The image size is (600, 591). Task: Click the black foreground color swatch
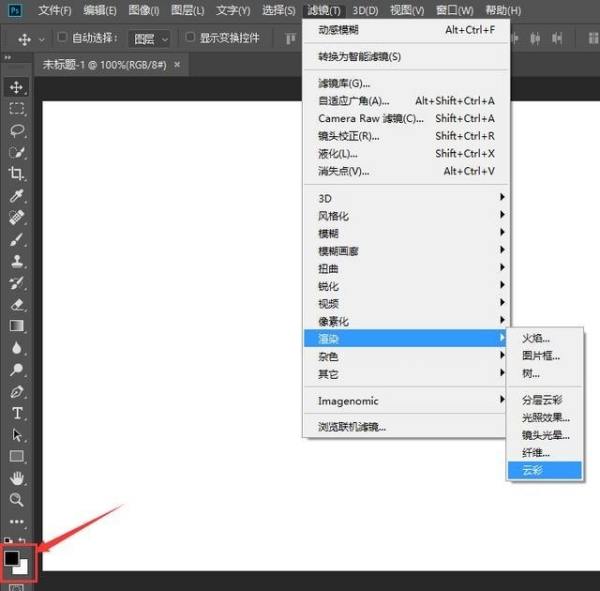[11, 558]
